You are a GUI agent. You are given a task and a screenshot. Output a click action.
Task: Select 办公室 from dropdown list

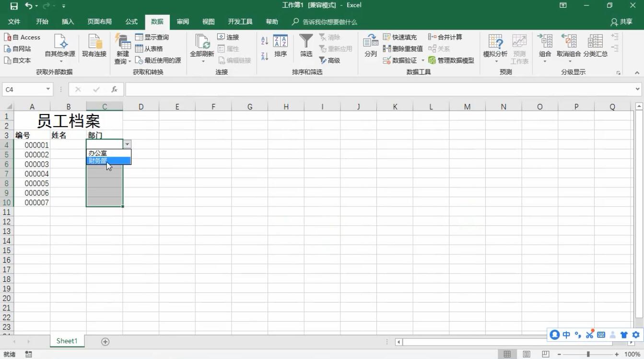pos(108,153)
